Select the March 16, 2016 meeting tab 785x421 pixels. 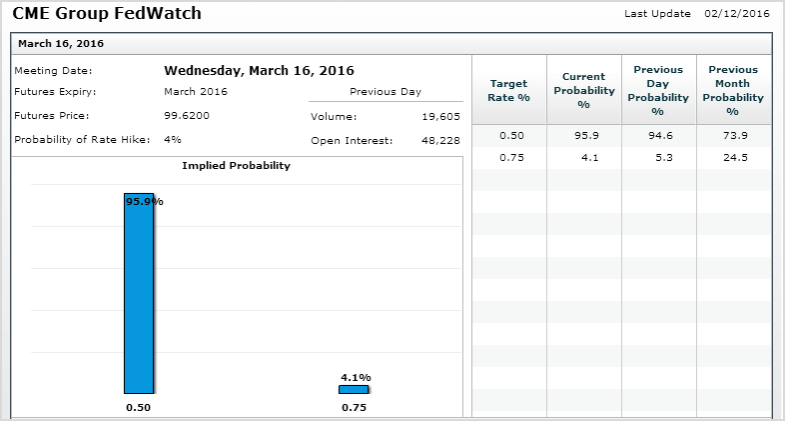point(61,44)
